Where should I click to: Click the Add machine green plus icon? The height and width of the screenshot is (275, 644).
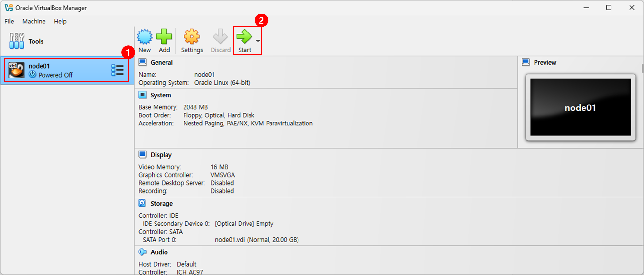tap(164, 37)
